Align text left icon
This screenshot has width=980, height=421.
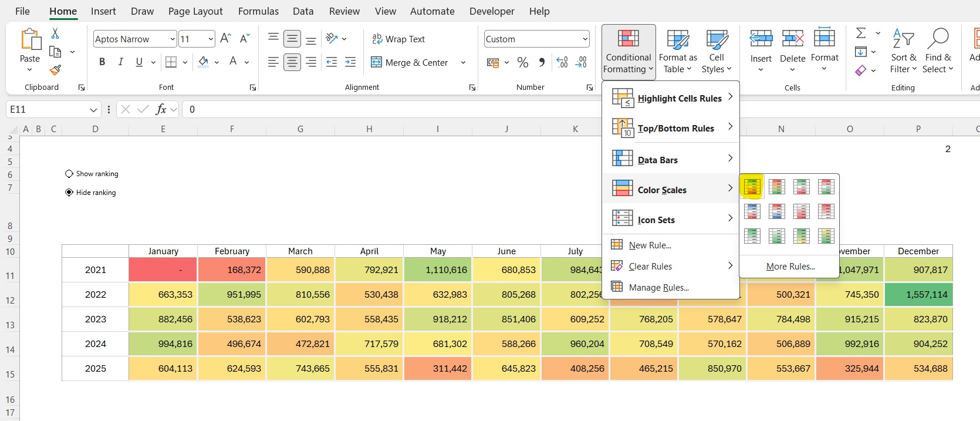273,62
